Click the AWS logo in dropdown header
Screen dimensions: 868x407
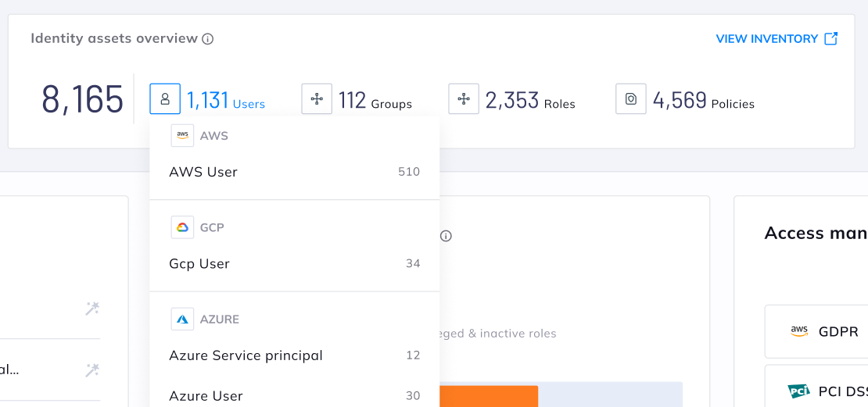coord(182,135)
